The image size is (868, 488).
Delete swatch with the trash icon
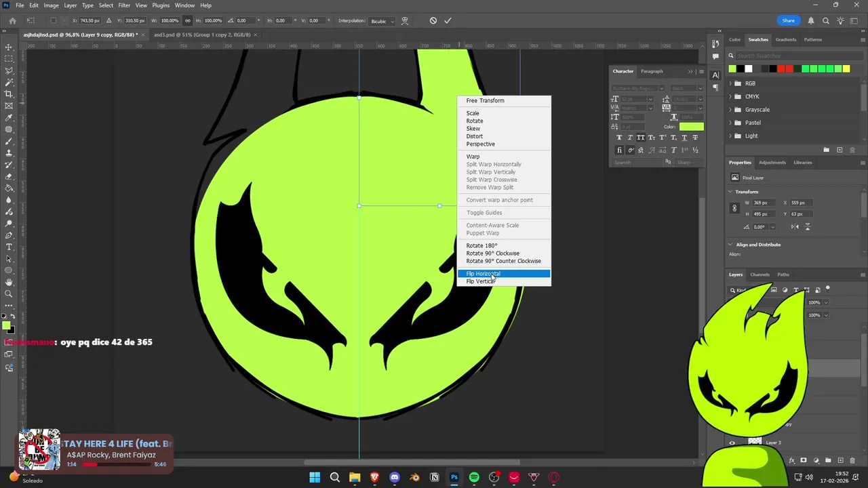[852, 150]
